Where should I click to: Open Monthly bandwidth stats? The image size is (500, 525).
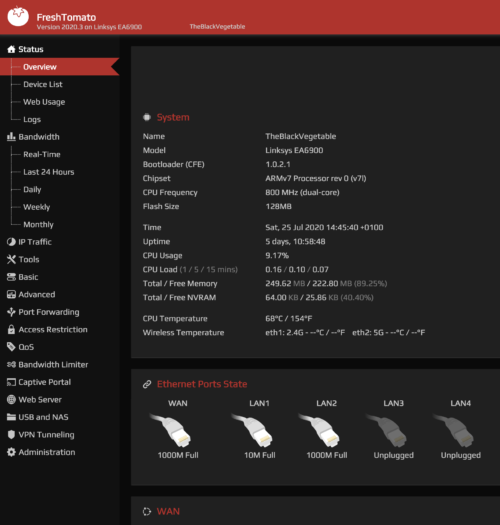click(38, 224)
